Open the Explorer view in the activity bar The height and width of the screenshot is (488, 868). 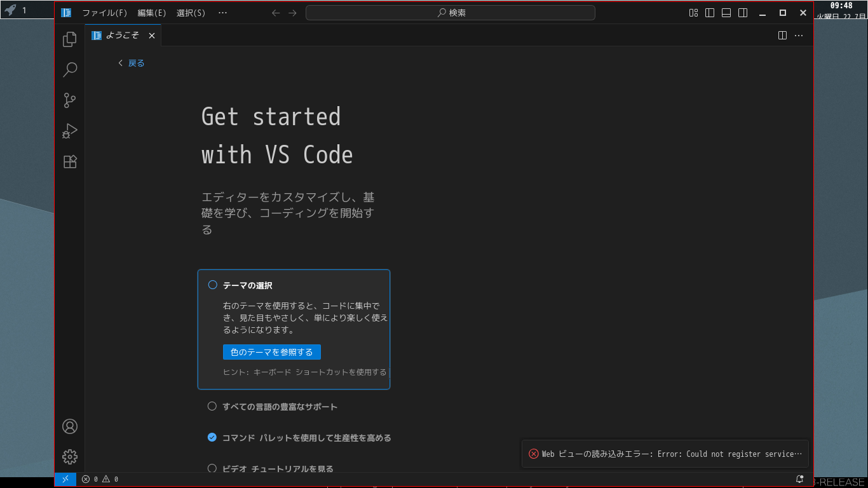pyautogui.click(x=70, y=39)
